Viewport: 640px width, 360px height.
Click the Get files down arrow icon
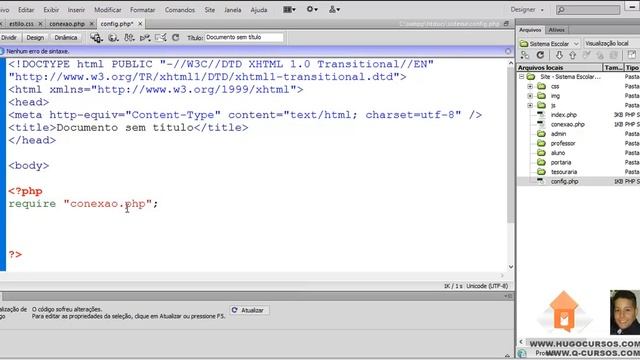(x=559, y=55)
